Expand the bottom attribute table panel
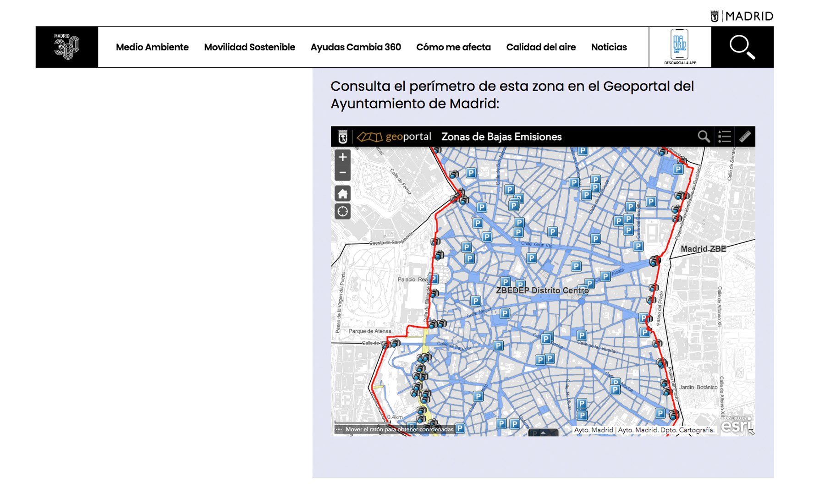The width and height of the screenshot is (825, 504). coord(543,433)
